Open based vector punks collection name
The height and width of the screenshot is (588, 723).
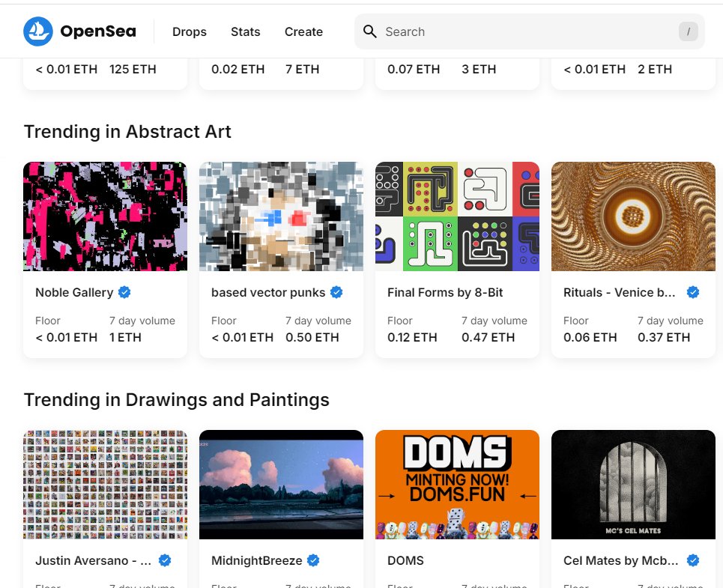[268, 293]
